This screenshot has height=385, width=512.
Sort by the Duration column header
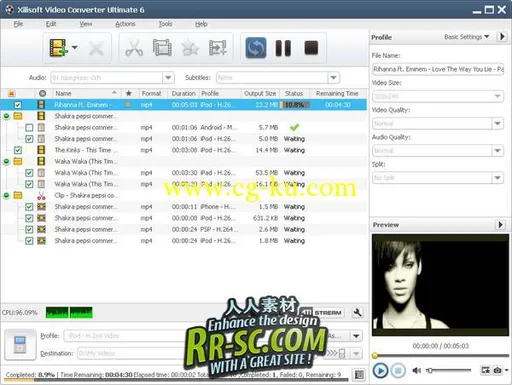(x=183, y=93)
